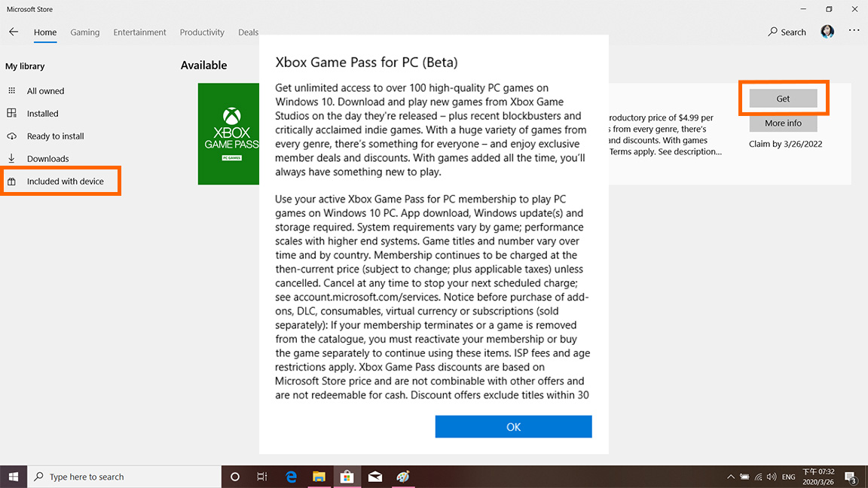Image resolution: width=868 pixels, height=488 pixels.
Task: Click the Installed library icon
Action: [x=11, y=114]
